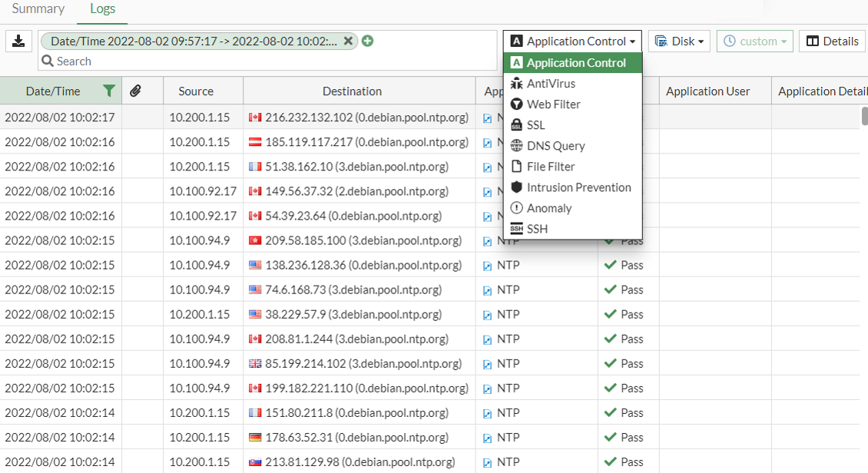Expand the Disk storage dropdown
Viewport: 868px width, 473px height.
[679, 41]
